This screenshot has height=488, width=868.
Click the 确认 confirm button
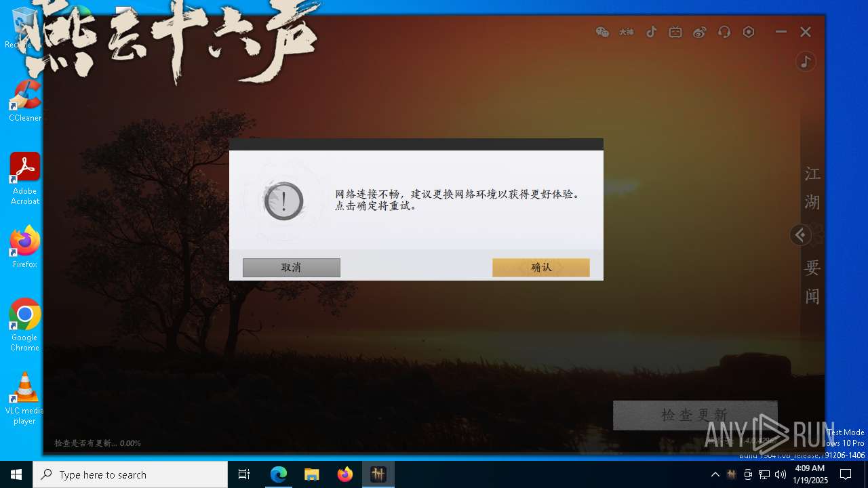[x=541, y=268]
